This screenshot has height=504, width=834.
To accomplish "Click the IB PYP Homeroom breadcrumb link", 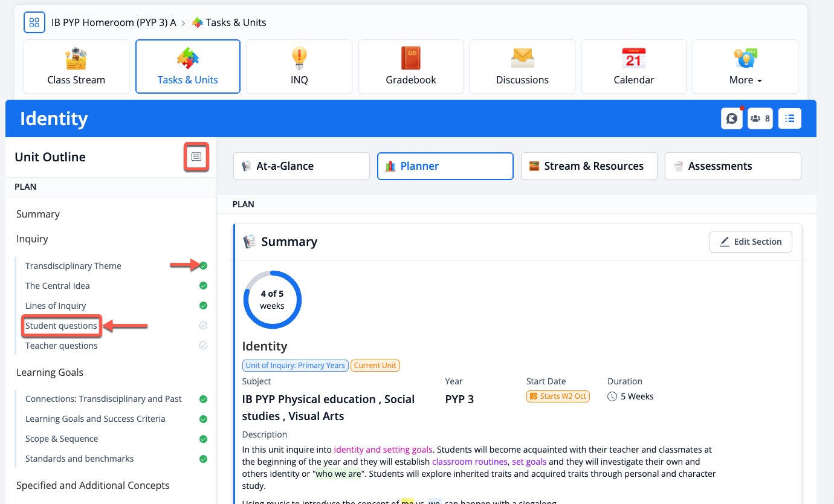I will point(114,22).
